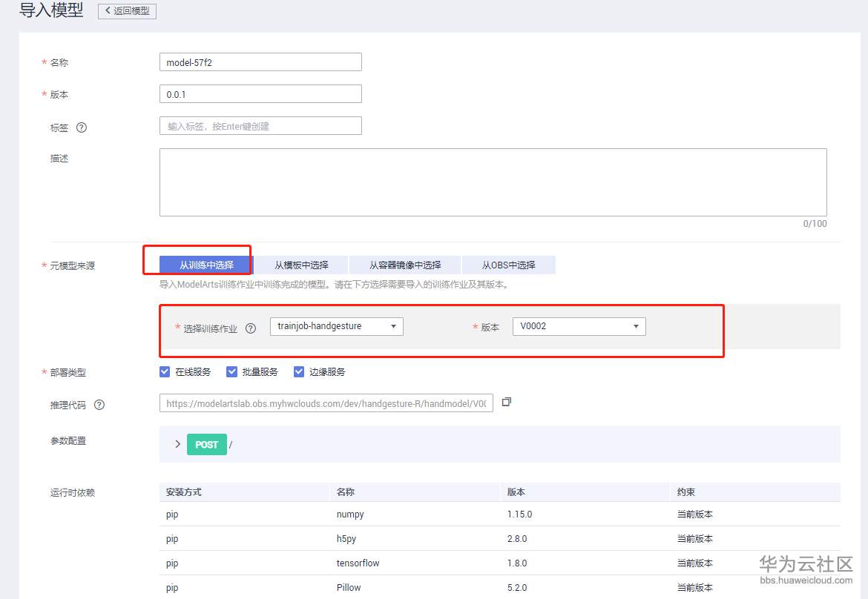Expand the POST parameter configuration row

click(x=178, y=444)
